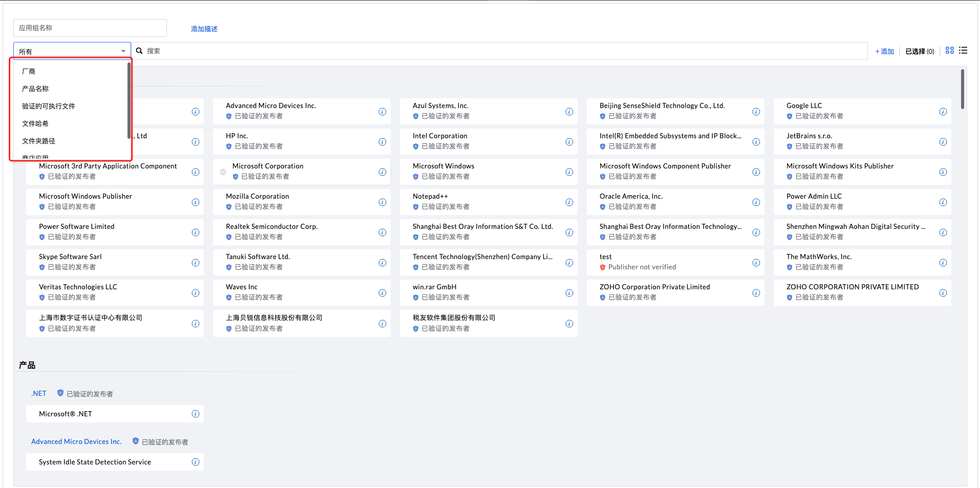
Task: Open the 所有 filter dropdown
Action: (72, 51)
